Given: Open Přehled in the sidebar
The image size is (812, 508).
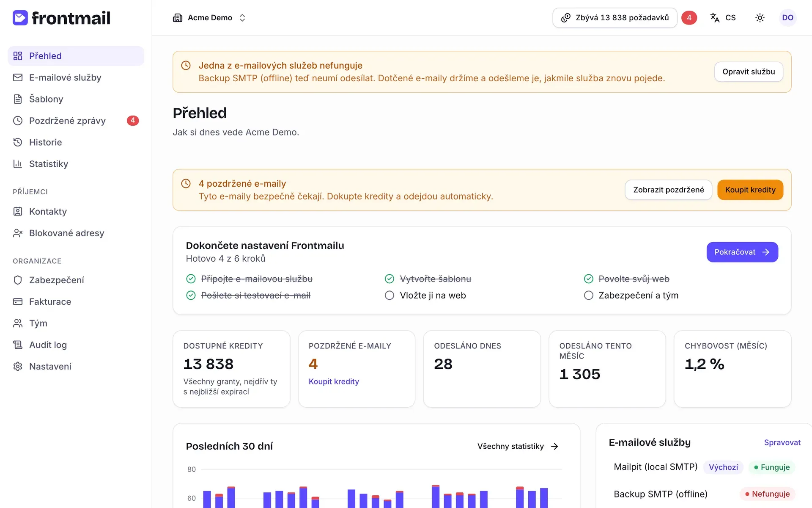Looking at the screenshot, I should point(76,56).
